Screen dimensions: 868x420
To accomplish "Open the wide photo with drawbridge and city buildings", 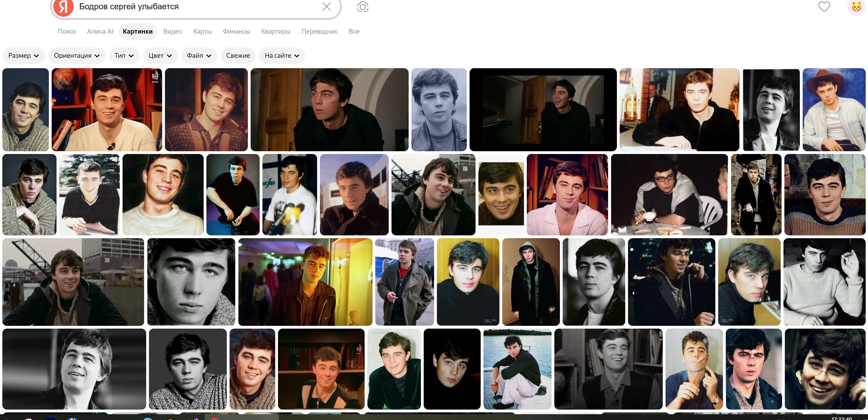I will [73, 282].
